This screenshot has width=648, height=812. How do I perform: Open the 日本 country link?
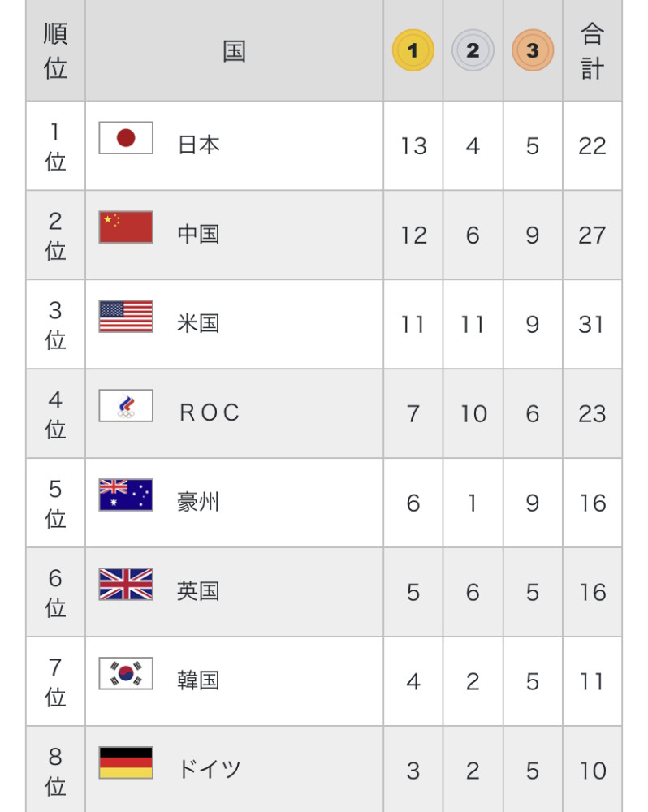[x=199, y=145]
